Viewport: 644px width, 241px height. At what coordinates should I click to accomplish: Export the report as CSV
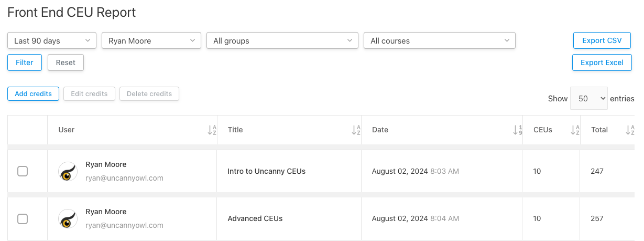602,41
